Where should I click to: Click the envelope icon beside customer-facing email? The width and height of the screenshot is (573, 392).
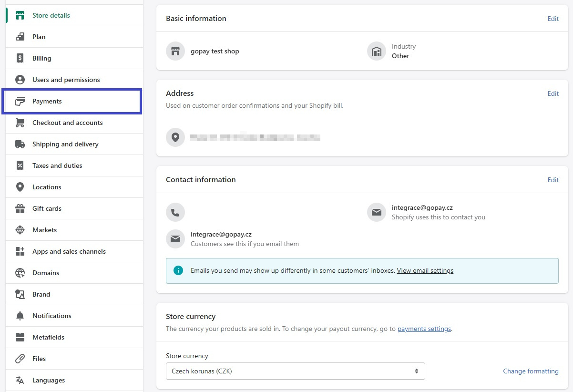click(x=175, y=239)
